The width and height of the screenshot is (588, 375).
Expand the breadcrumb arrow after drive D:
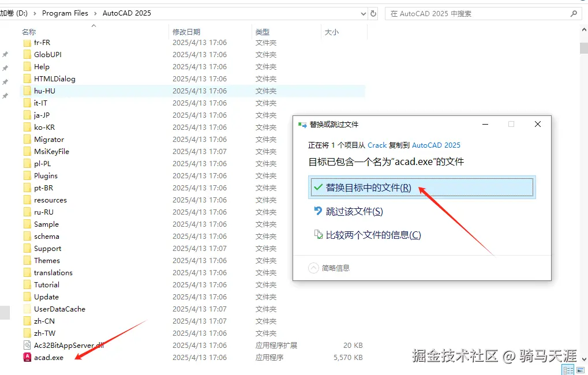coord(35,13)
